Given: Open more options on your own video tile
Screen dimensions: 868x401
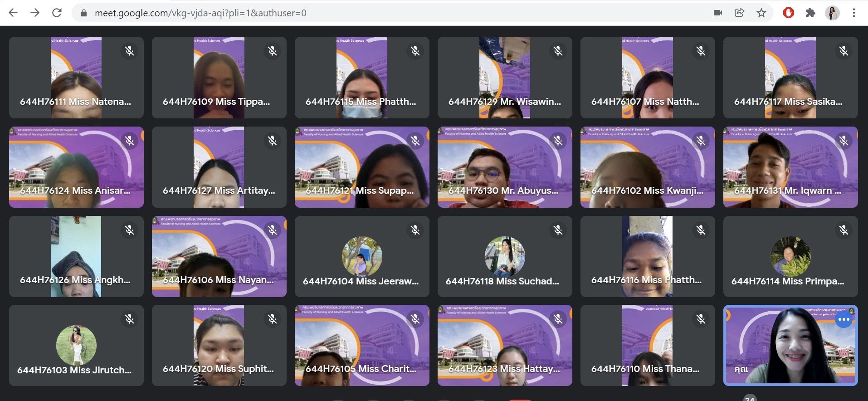Looking at the screenshot, I should [844, 319].
